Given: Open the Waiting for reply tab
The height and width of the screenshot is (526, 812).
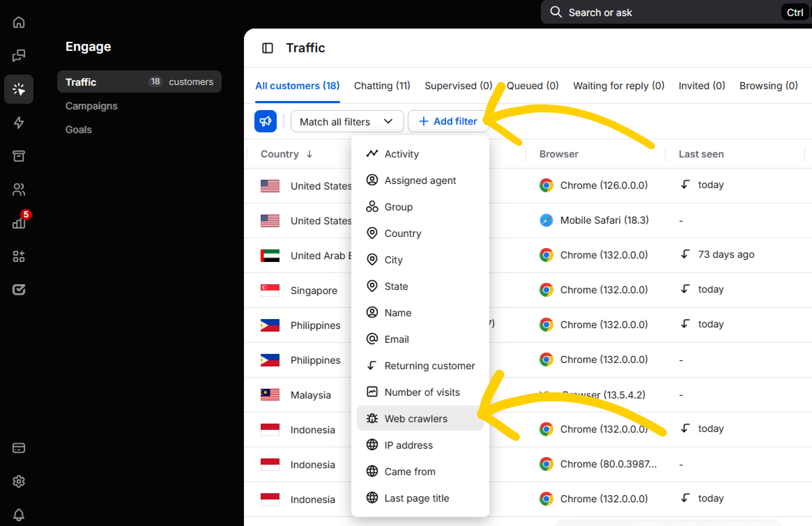Looking at the screenshot, I should 619,86.
